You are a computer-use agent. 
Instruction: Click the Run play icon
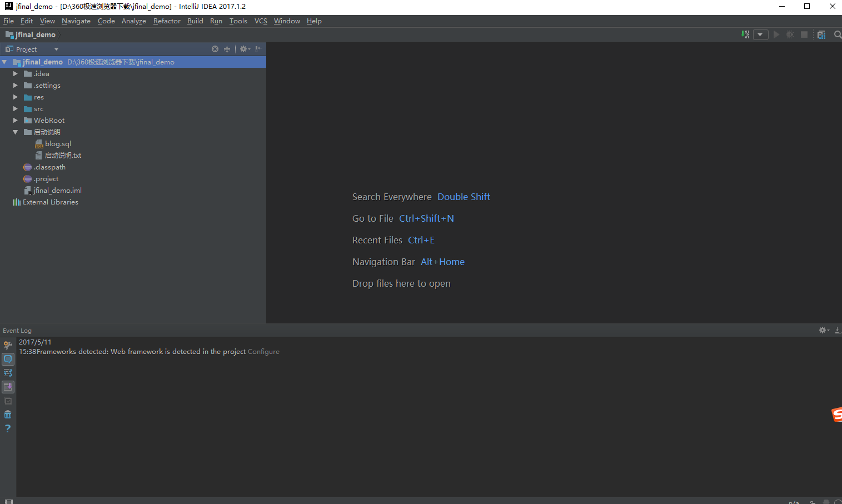point(776,34)
